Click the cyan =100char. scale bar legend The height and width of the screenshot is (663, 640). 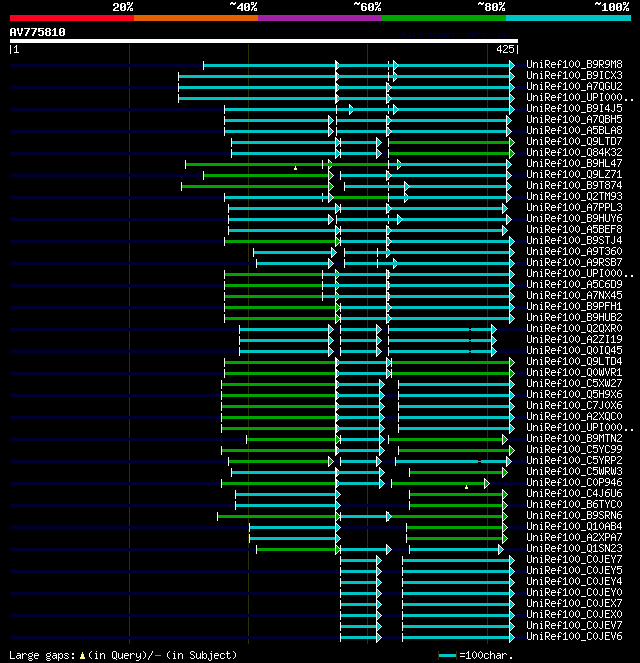448,655
